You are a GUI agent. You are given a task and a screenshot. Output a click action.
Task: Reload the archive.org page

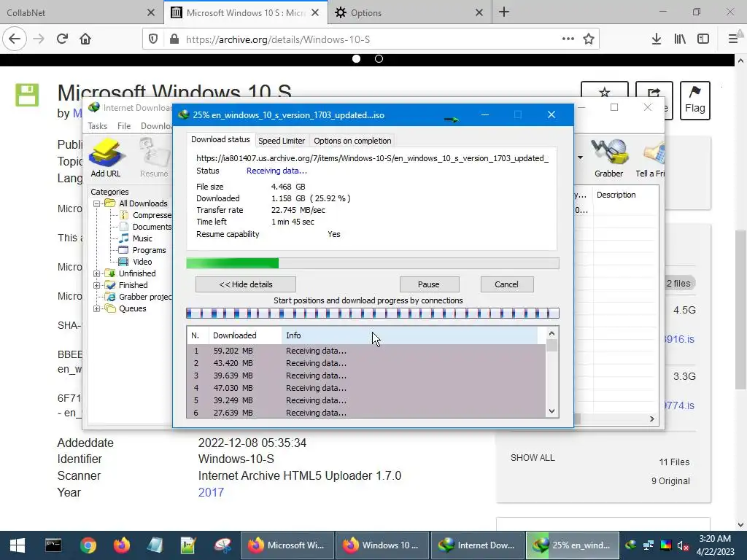click(63, 39)
